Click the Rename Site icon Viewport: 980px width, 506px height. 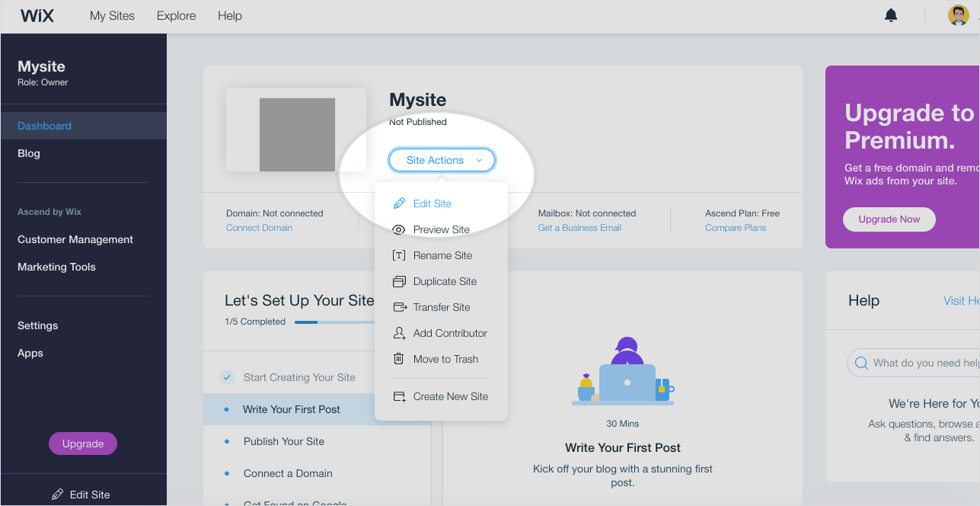pos(399,255)
